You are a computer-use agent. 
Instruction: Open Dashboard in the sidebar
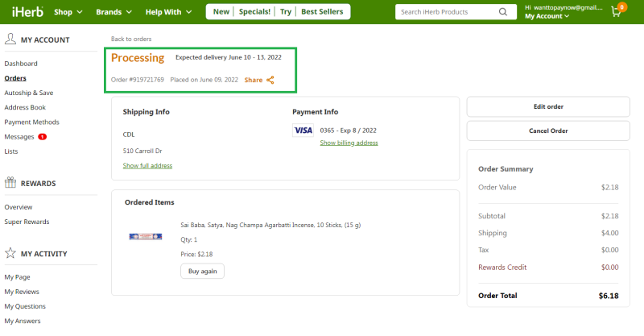(21, 64)
